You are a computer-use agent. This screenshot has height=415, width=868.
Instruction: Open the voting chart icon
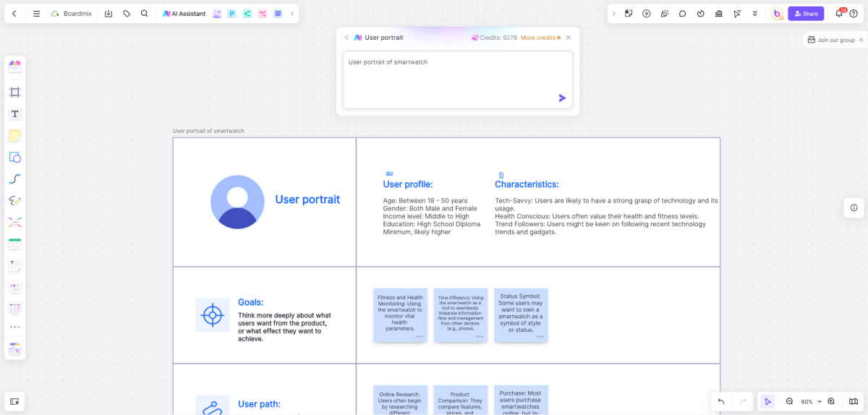[718, 14]
